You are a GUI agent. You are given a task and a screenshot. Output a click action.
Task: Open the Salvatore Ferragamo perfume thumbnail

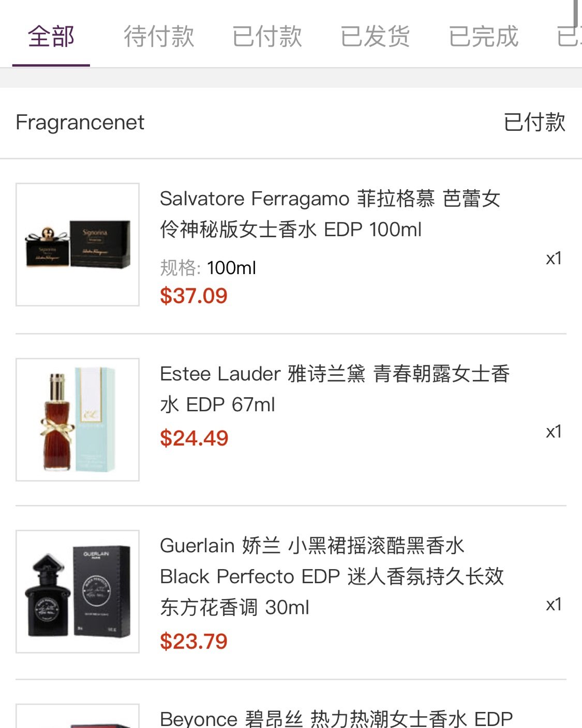(x=78, y=245)
